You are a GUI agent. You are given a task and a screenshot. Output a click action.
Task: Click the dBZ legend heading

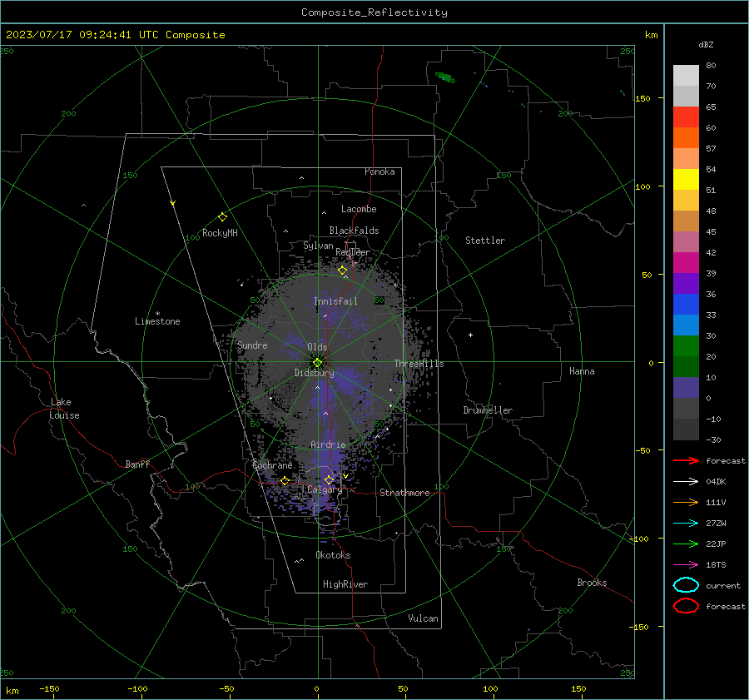(706, 45)
